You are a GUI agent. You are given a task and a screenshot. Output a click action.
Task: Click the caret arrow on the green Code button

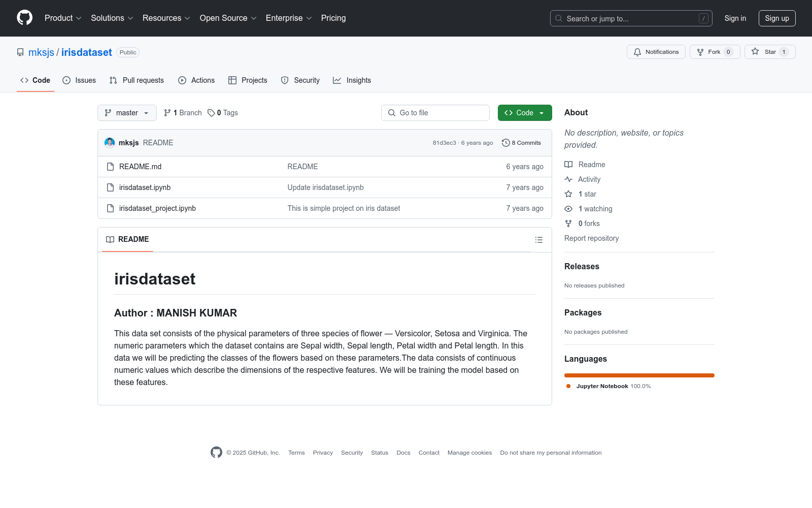pyautogui.click(x=542, y=113)
